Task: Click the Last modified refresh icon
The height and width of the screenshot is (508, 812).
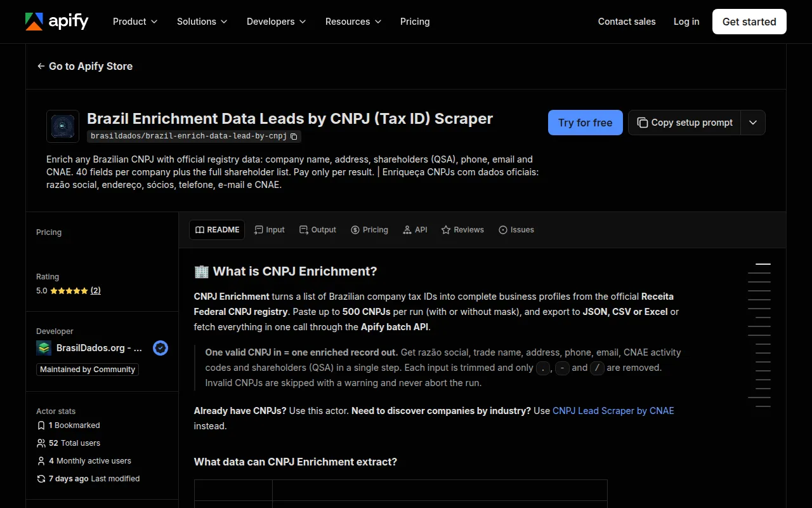Action: 41,479
